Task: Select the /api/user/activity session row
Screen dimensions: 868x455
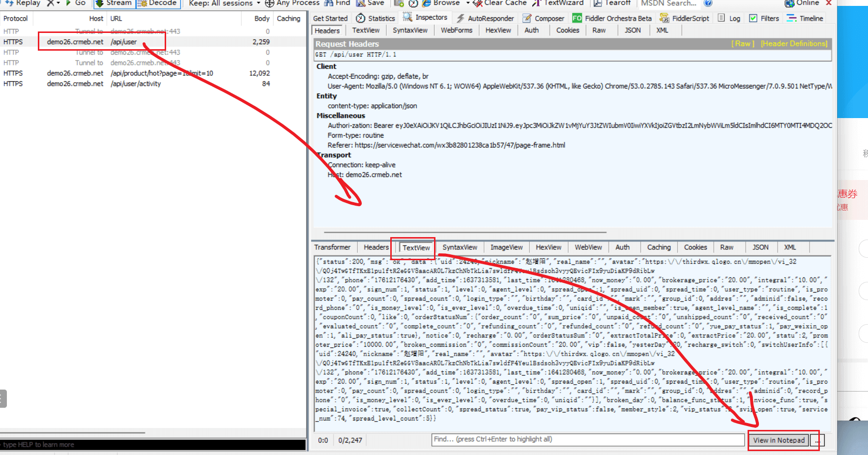Action: coord(153,84)
